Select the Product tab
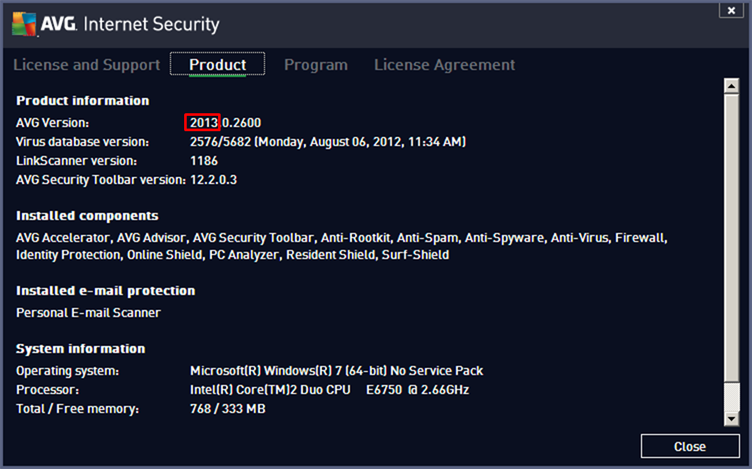Screen dimensions: 752x469 (x=217, y=64)
